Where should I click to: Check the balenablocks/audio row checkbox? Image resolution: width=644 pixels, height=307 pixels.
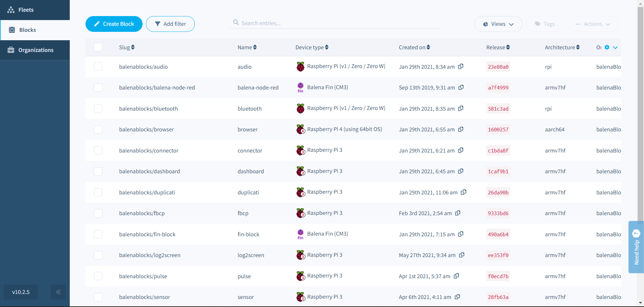98,66
